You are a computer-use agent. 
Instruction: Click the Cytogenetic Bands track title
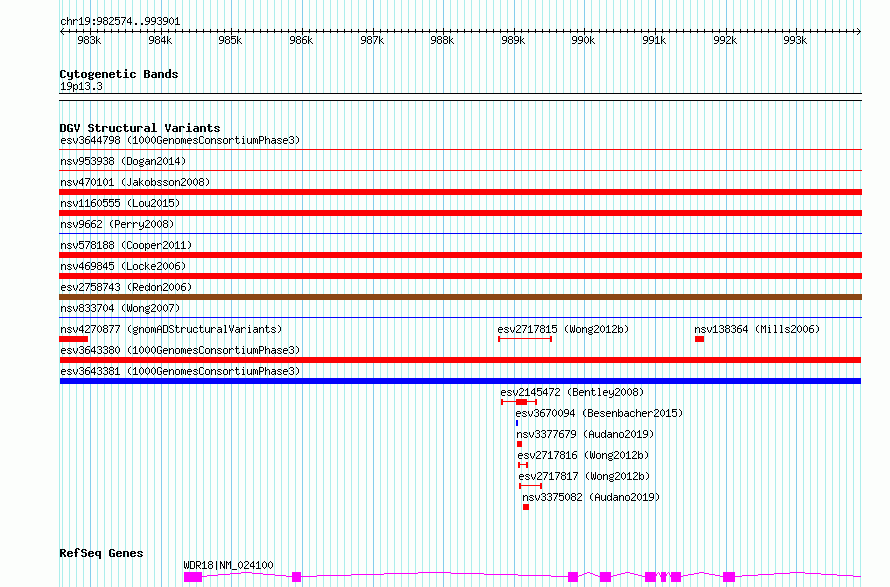tap(119, 74)
